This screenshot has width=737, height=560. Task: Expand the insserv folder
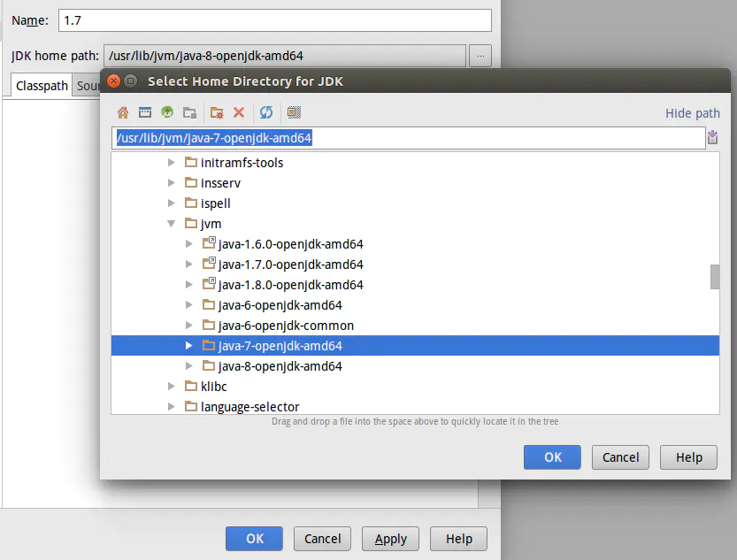pos(171,183)
